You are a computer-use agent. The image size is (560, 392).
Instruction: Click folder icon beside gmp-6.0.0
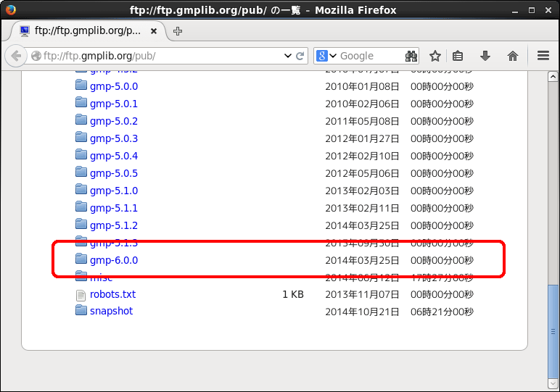[x=81, y=259]
